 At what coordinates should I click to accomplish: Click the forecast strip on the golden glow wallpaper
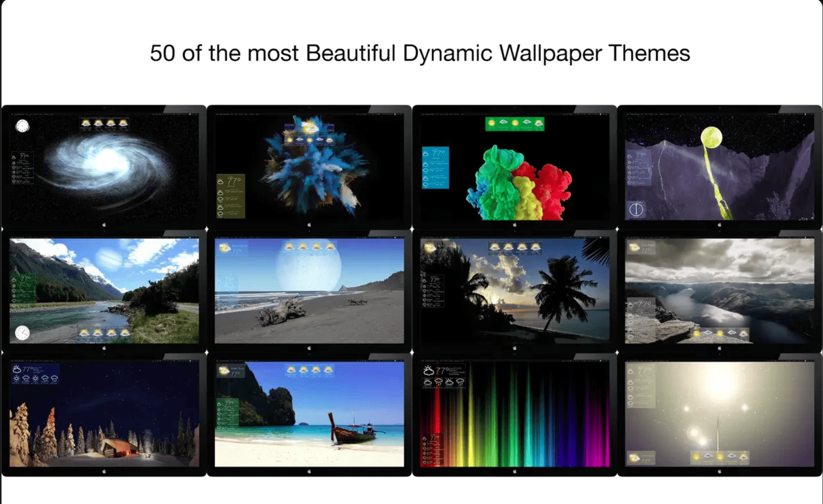click(x=720, y=457)
